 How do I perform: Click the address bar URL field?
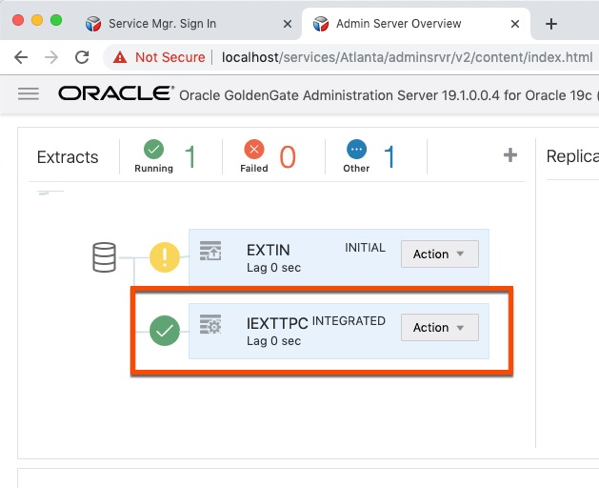pos(407,57)
